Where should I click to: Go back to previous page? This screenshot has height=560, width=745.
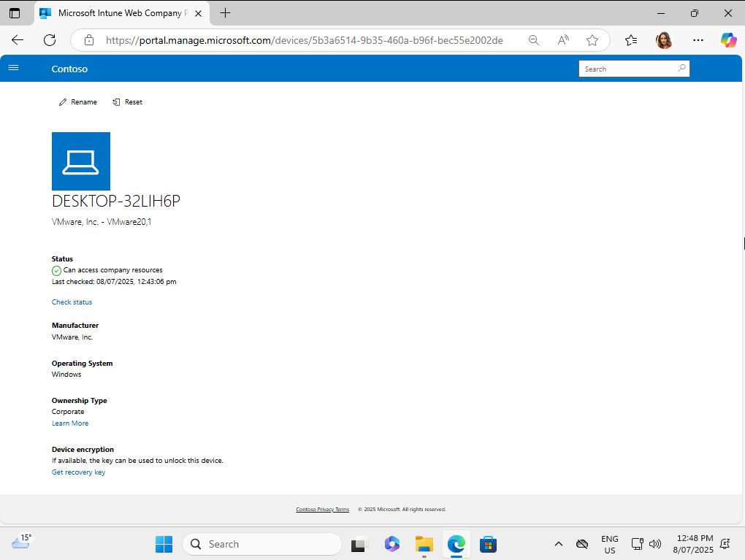click(18, 40)
